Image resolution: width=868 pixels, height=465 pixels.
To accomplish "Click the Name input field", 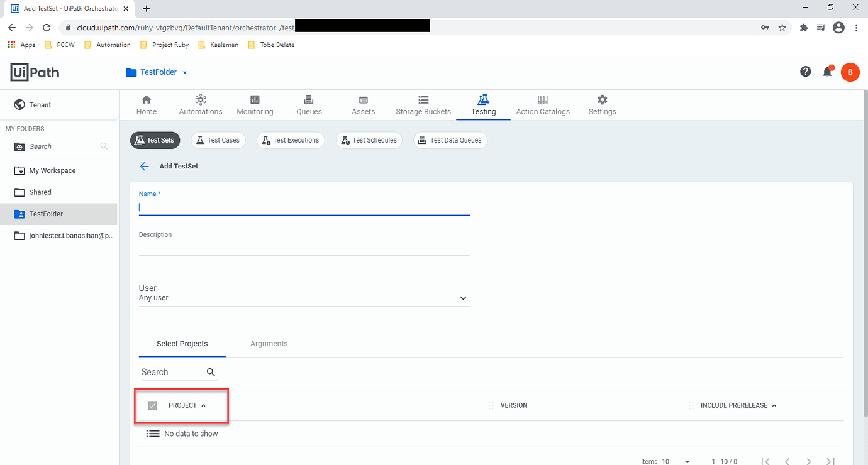I will 304,207.
